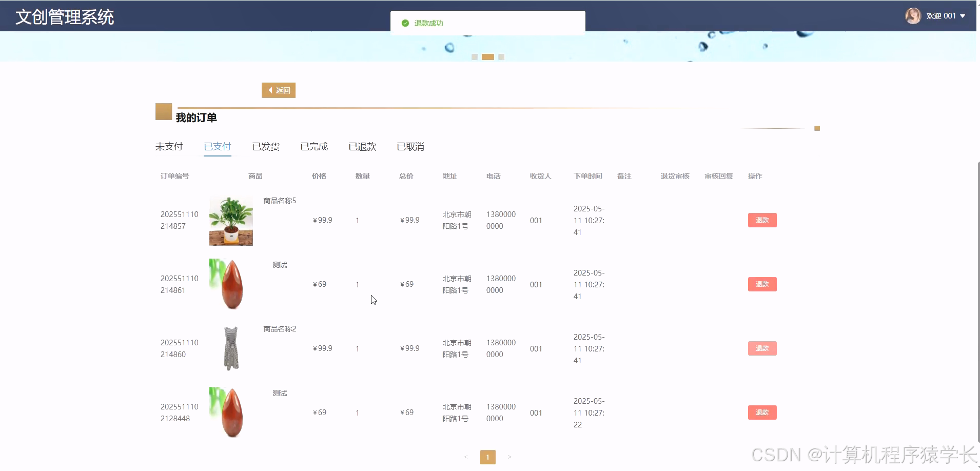
Task: Click the user avatar next to 欢迎 001
Action: (913, 16)
